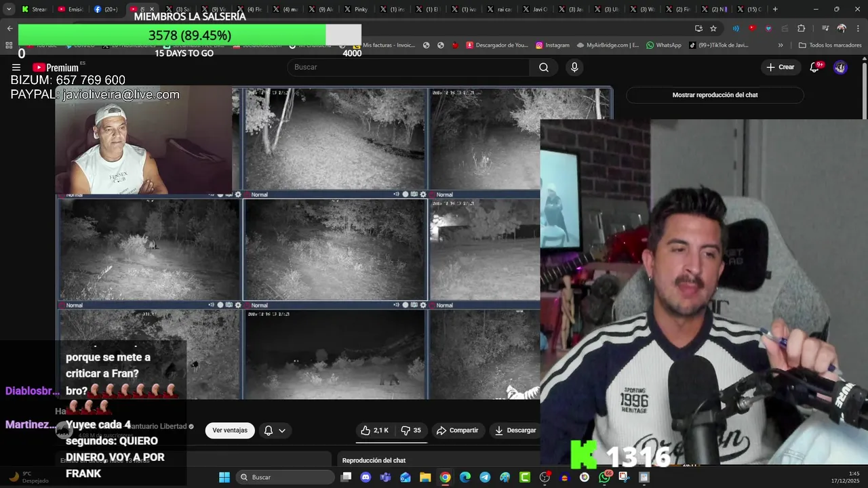868x488 pixels.
Task: Open the MyAirBridge.com bookmark
Action: 608,45
